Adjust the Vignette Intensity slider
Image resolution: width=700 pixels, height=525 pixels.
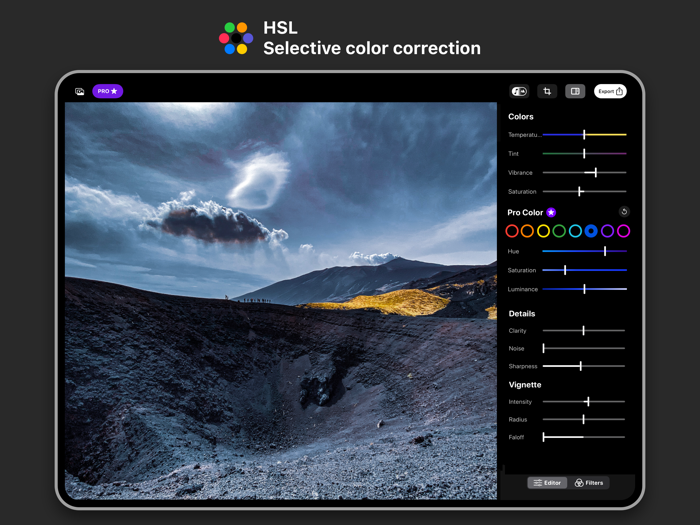[583, 402]
